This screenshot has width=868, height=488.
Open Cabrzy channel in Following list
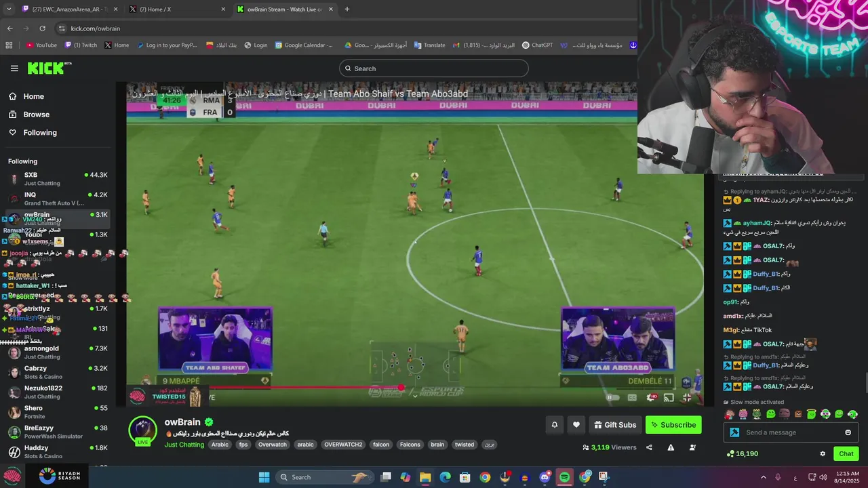tap(58, 372)
